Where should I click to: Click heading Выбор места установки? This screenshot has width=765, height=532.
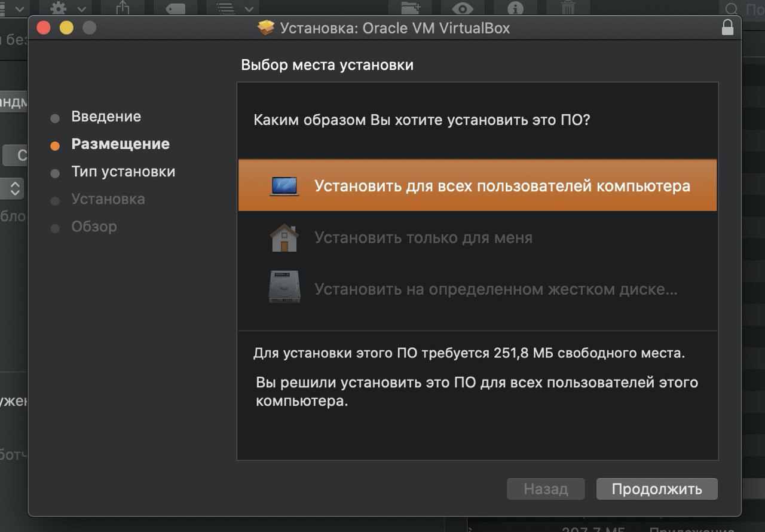327,65
